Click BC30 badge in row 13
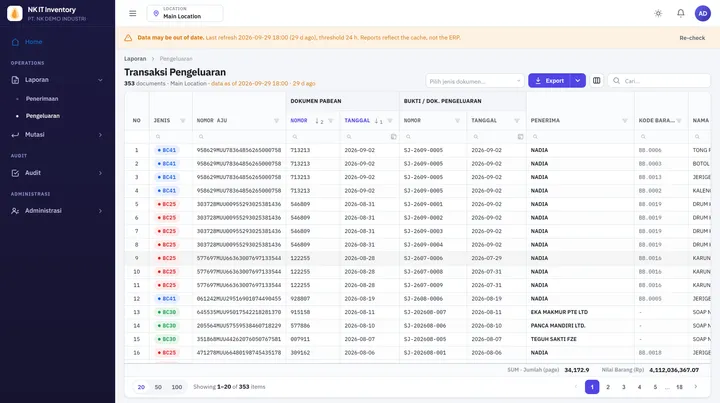Image resolution: width=720 pixels, height=403 pixels. [x=167, y=312]
